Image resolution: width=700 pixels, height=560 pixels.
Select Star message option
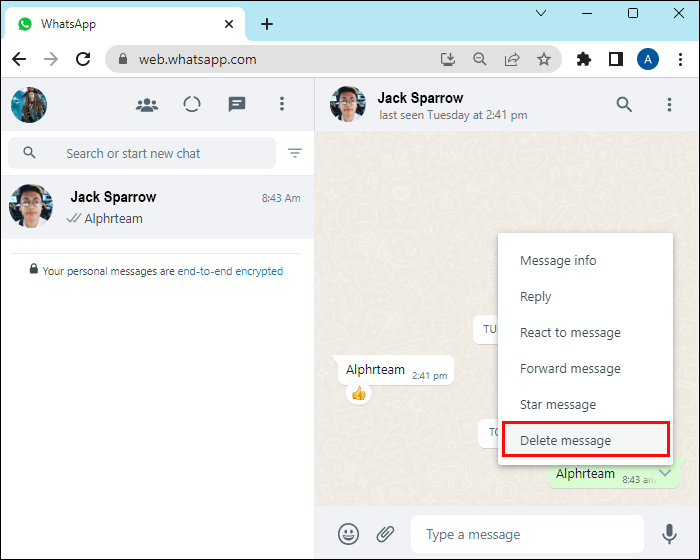(585, 405)
